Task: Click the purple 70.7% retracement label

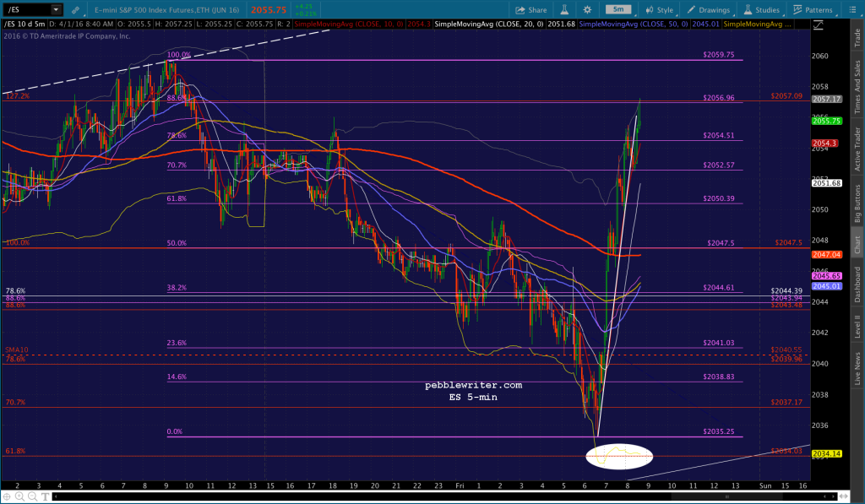Action: pyautogui.click(x=177, y=165)
